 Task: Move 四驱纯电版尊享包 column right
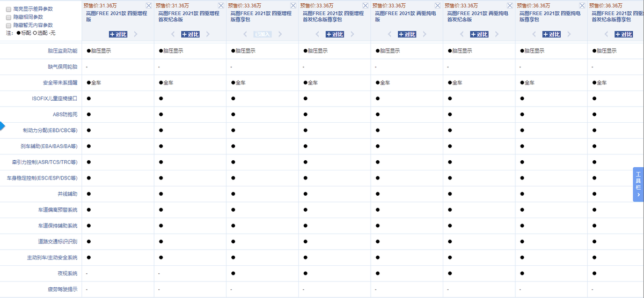click(569, 34)
